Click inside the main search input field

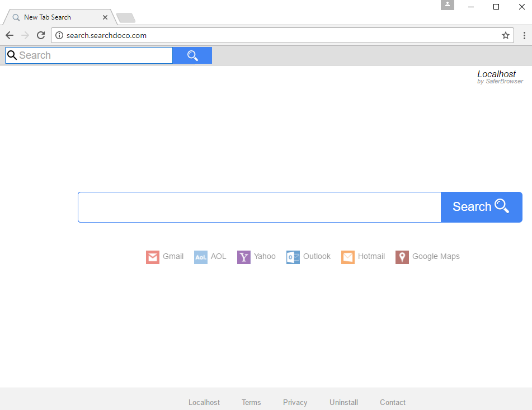(257, 207)
